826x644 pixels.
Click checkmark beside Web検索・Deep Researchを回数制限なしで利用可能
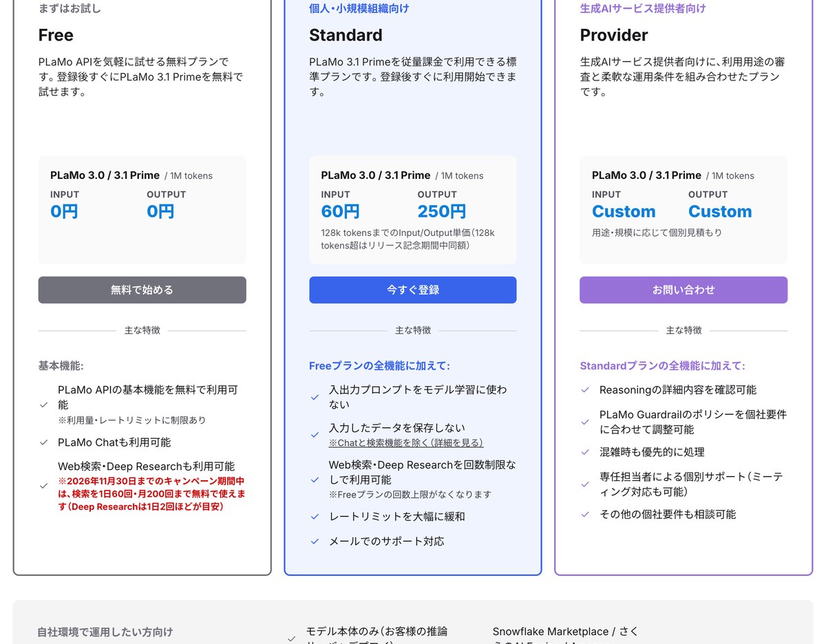click(x=315, y=480)
